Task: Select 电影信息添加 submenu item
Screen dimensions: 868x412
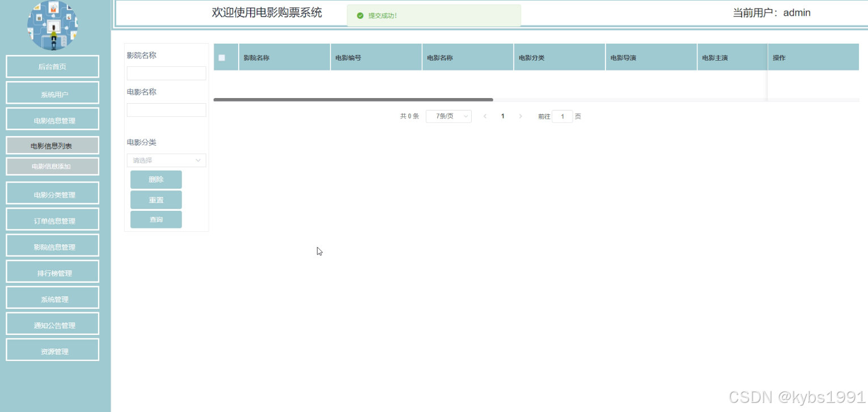Action: (52, 166)
